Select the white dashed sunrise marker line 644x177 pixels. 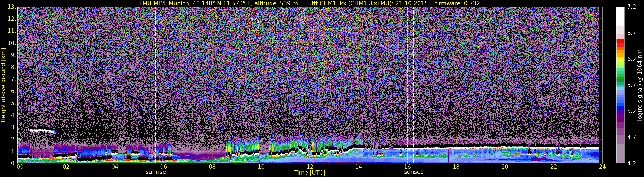(156, 85)
